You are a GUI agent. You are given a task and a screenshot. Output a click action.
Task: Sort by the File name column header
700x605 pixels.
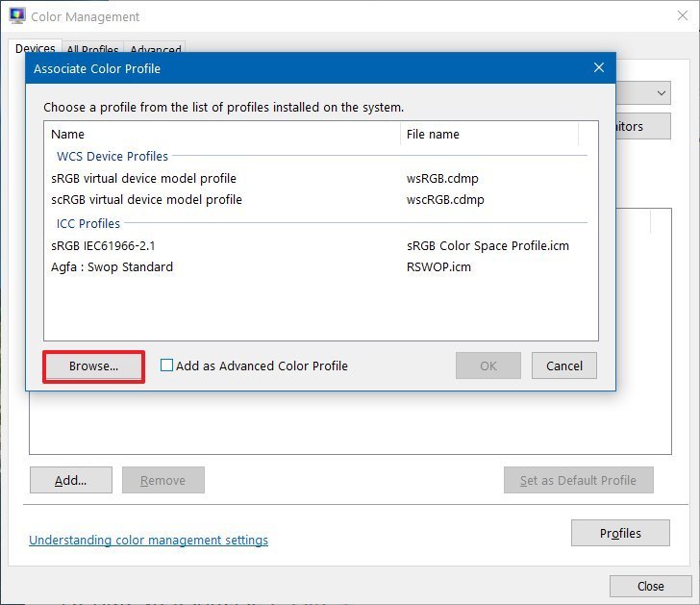(x=488, y=135)
